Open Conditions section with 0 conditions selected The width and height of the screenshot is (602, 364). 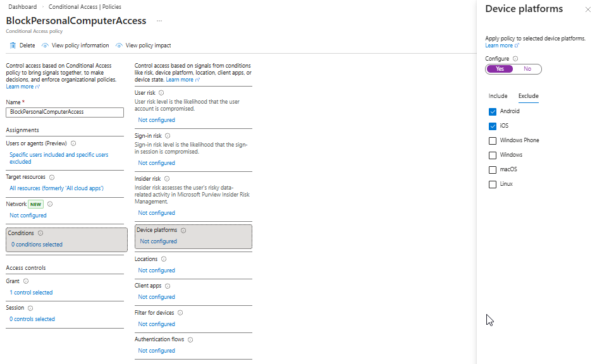(x=36, y=245)
